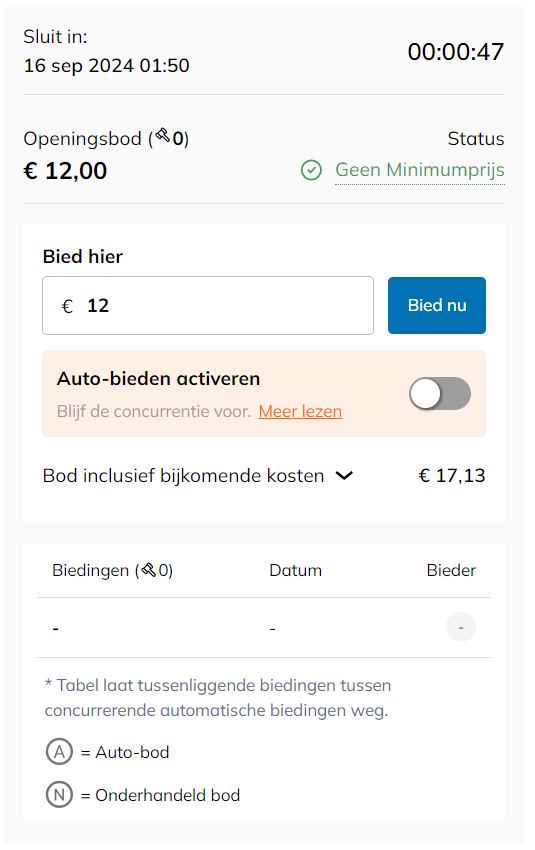
Task: Click the euro symbol in bid field
Action: tap(67, 306)
